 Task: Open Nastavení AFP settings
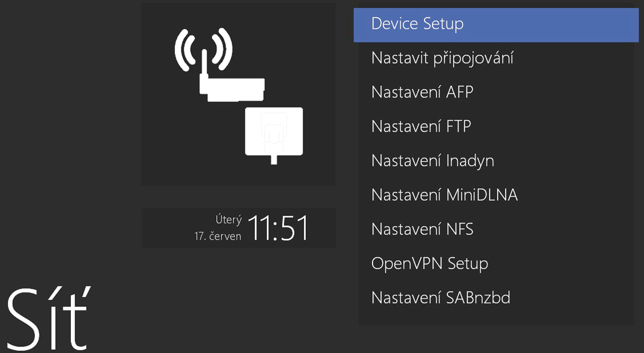click(x=422, y=92)
